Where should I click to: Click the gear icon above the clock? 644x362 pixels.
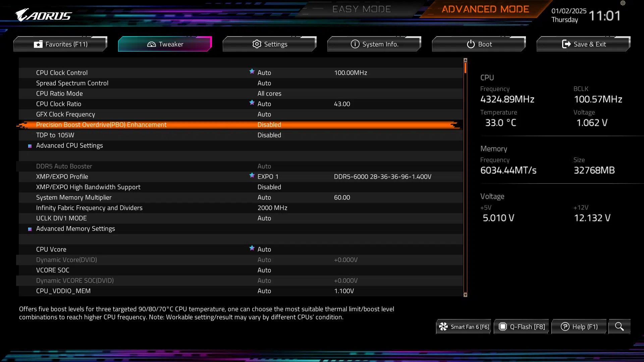tap(623, 3)
